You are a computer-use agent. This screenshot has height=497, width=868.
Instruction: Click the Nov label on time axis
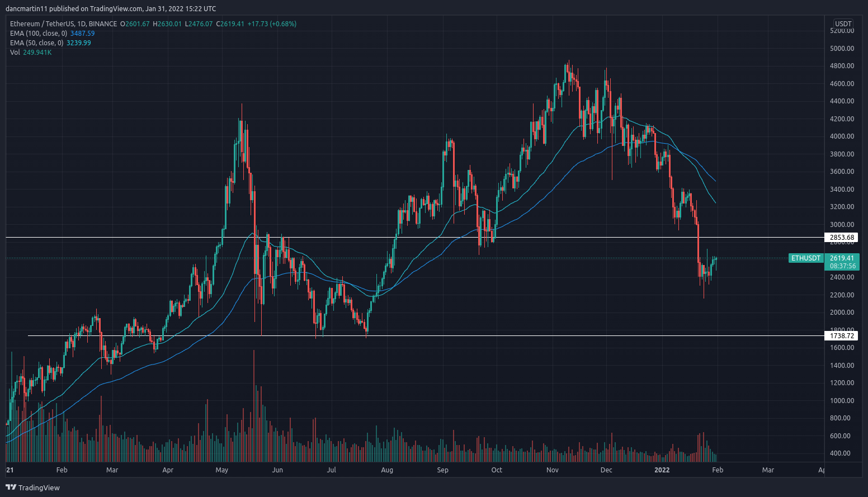click(x=553, y=470)
